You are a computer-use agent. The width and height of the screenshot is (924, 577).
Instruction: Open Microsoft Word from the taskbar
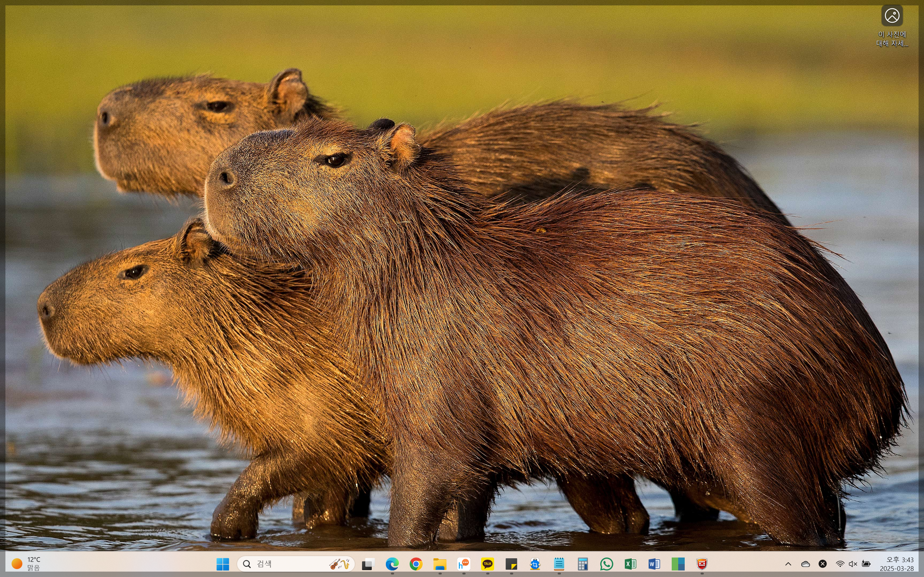click(x=654, y=564)
